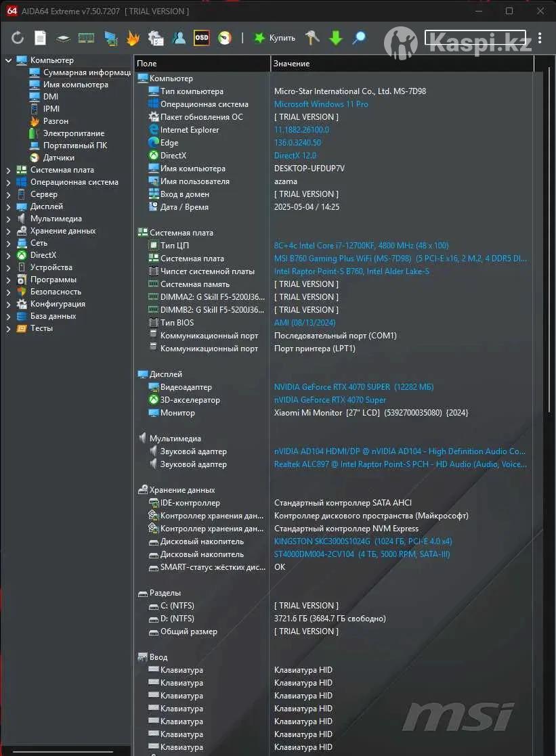Expand the Конфигурация tree node
The image size is (556, 756).
tap(8, 305)
